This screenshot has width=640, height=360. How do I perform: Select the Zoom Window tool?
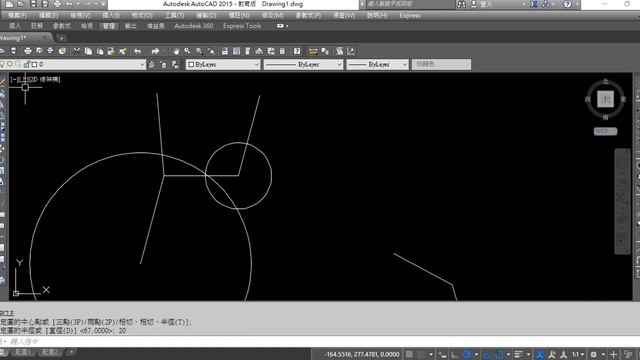(x=199, y=51)
